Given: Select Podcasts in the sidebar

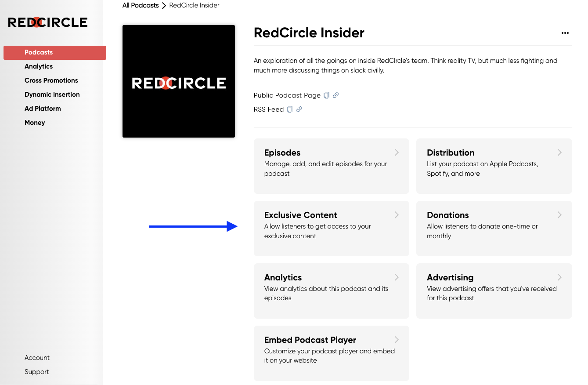Looking at the screenshot, I should (55, 52).
